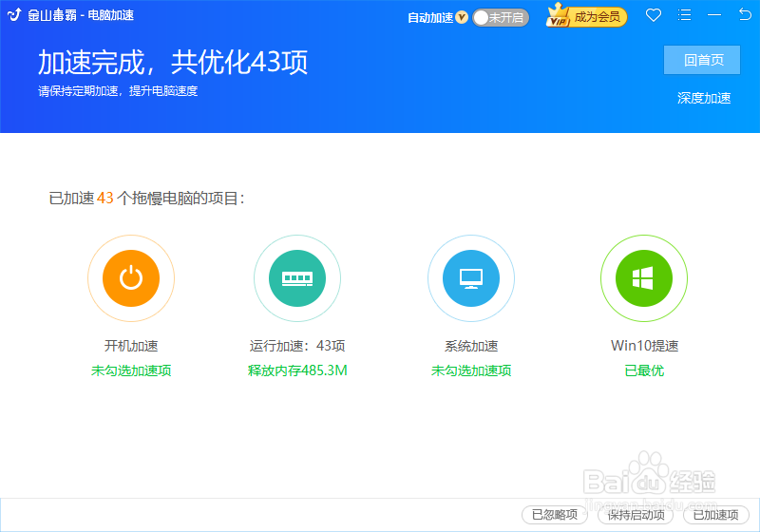Toggle the 自动加速 switch on
Viewport: 760px width, 532px height.
click(501, 18)
